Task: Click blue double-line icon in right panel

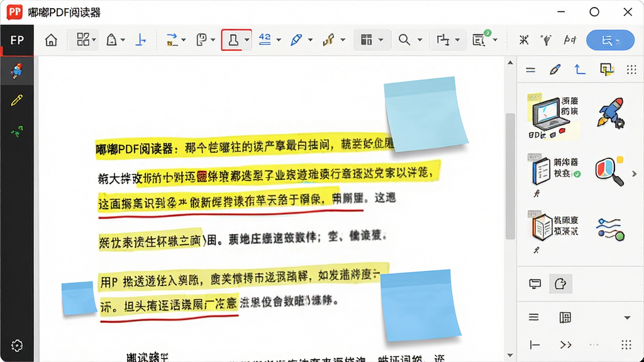Action: tap(531, 70)
